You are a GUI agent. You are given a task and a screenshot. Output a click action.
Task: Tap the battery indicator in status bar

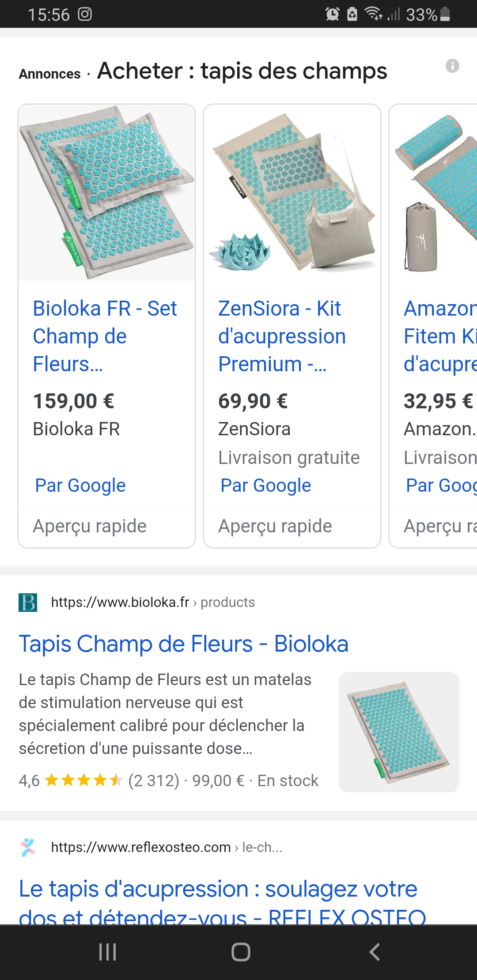(x=444, y=15)
